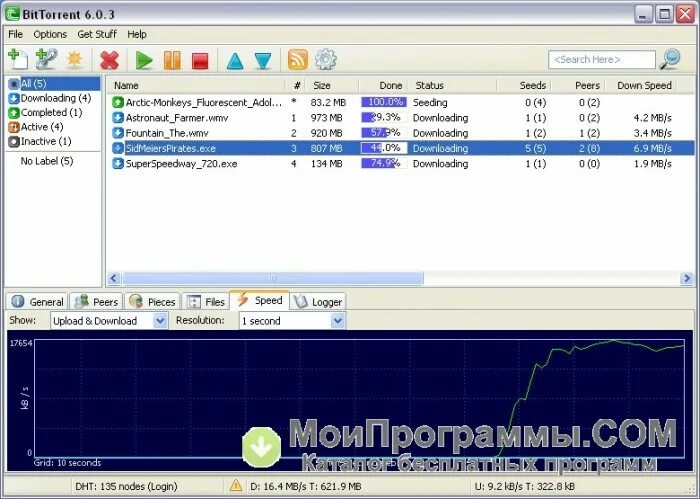The image size is (700, 499).
Task: Click DHT: 135 nodes (Login) status text
Action: coord(126,486)
